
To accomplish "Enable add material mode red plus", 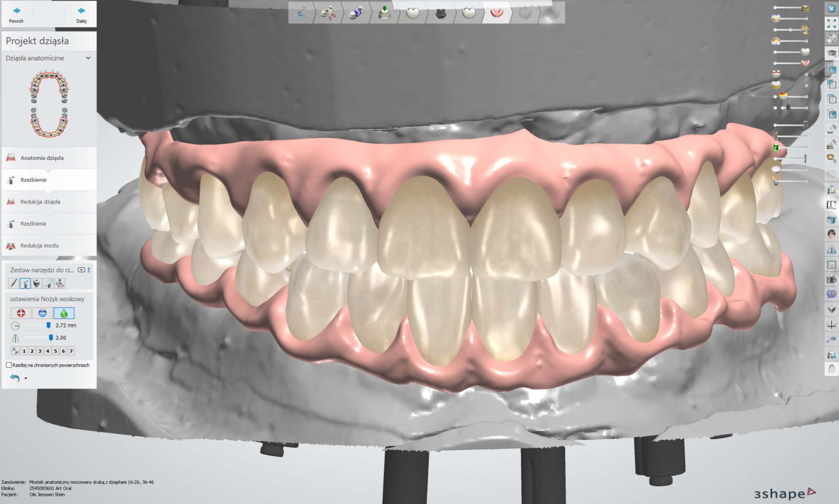I will (21, 313).
